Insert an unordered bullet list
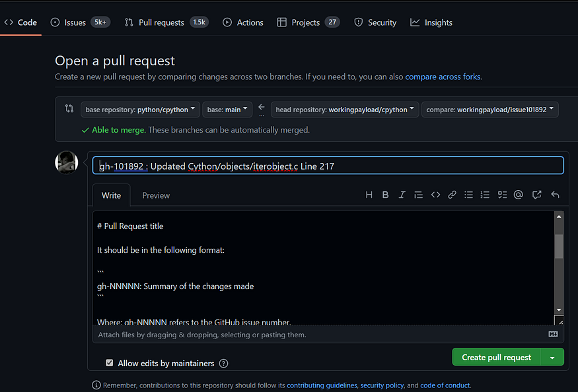The height and width of the screenshot is (392, 578). click(x=468, y=195)
